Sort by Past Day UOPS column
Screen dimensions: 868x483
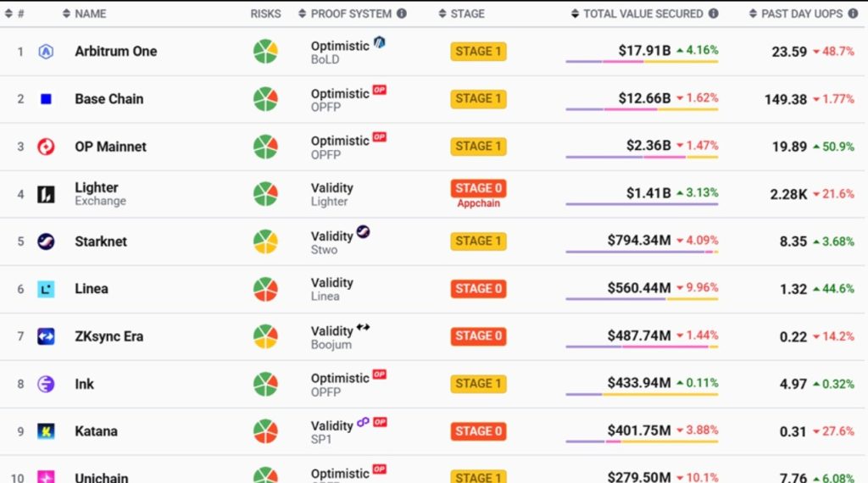coord(805,14)
